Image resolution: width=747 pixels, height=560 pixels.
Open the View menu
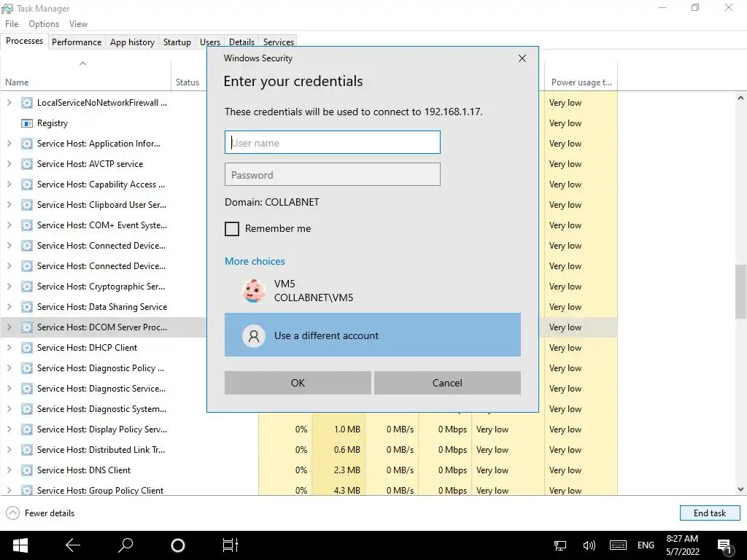coord(78,24)
